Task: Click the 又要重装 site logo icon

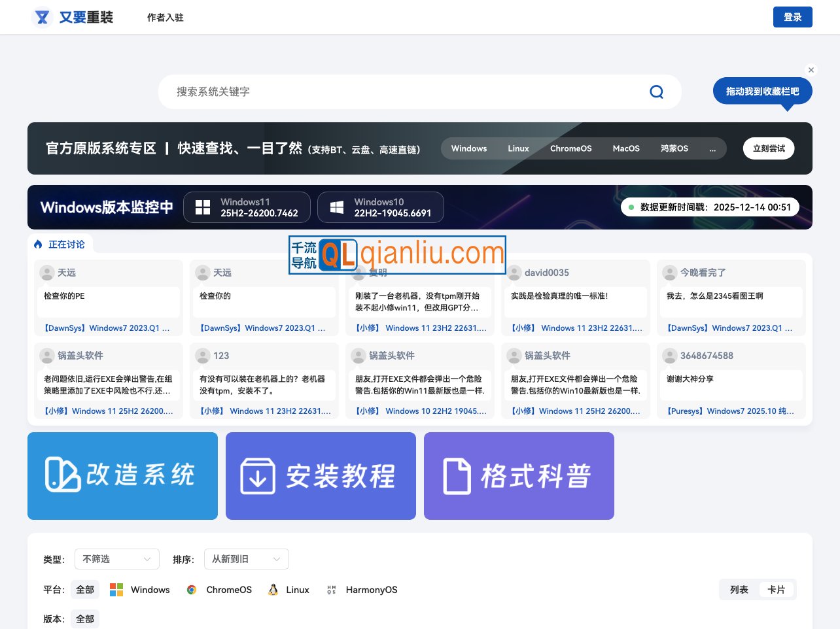Action: (42, 17)
